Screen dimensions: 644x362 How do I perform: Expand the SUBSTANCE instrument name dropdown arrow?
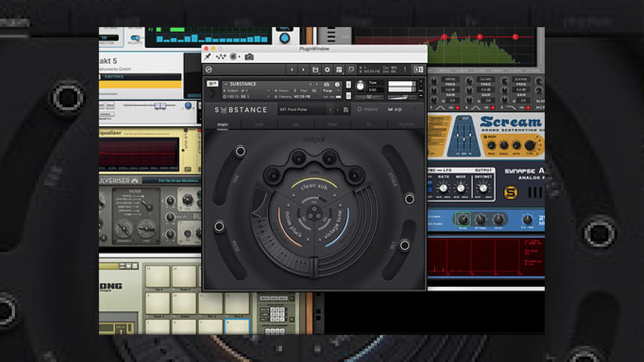(226, 84)
